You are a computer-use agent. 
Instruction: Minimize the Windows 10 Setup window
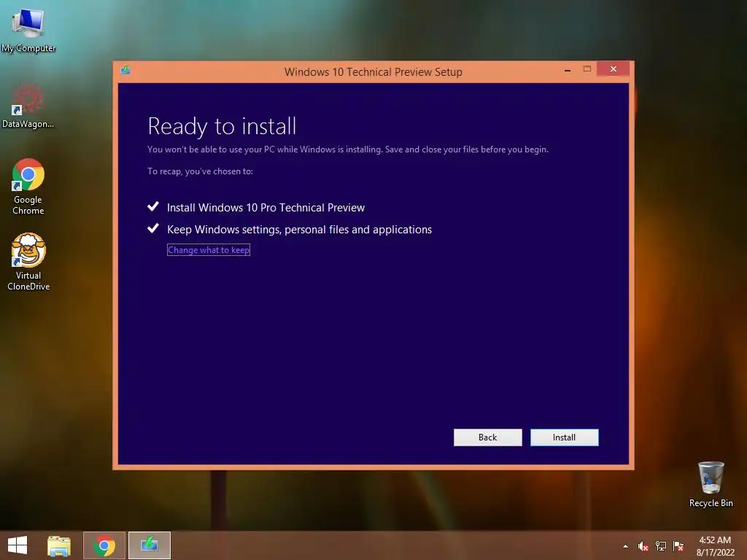click(568, 69)
